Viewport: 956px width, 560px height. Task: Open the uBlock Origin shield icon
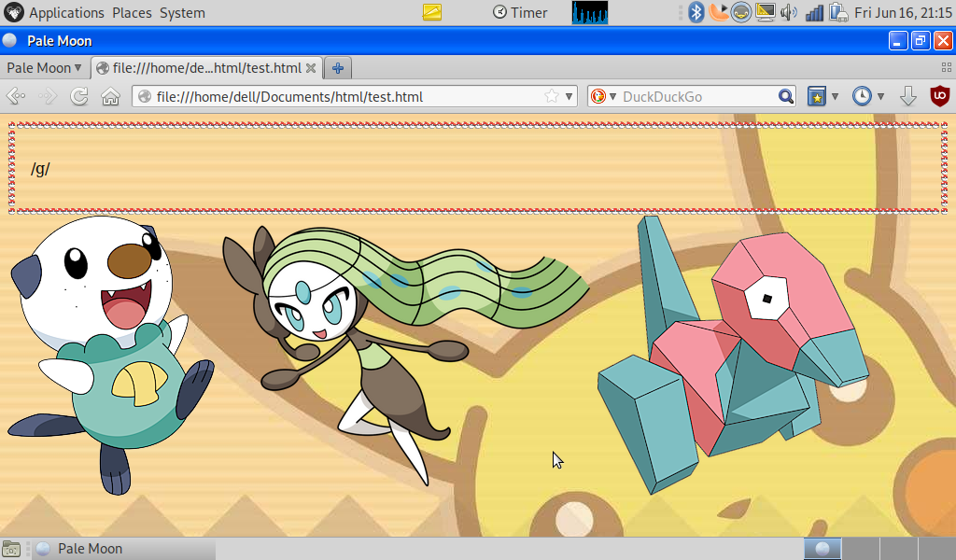[x=939, y=96]
